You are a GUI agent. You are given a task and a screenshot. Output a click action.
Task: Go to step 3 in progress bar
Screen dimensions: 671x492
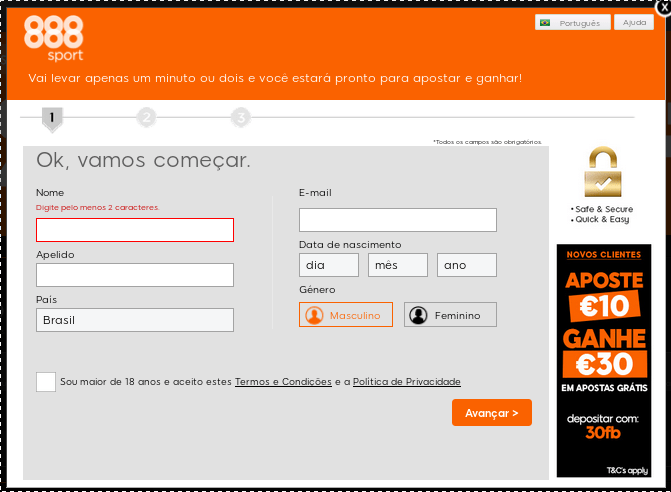pos(241,117)
